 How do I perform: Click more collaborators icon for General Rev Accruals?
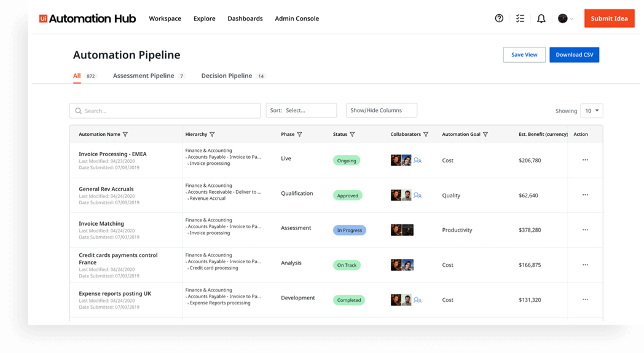point(418,195)
